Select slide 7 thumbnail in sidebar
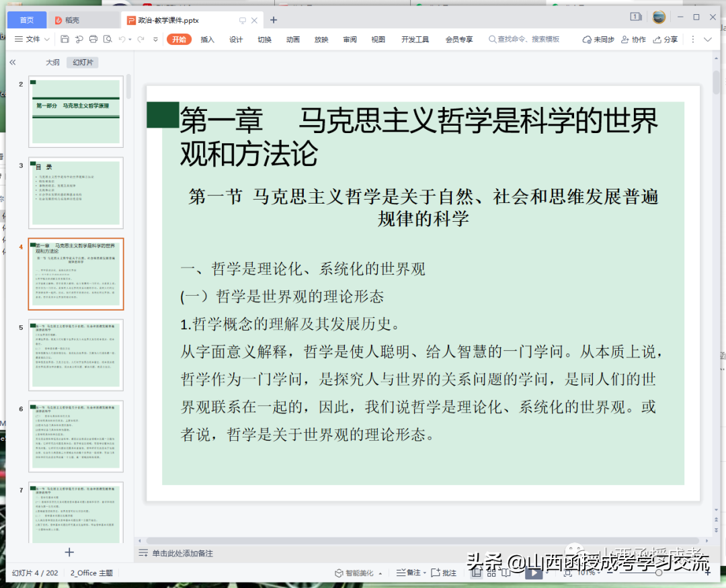This screenshot has width=726, height=588. [75, 511]
